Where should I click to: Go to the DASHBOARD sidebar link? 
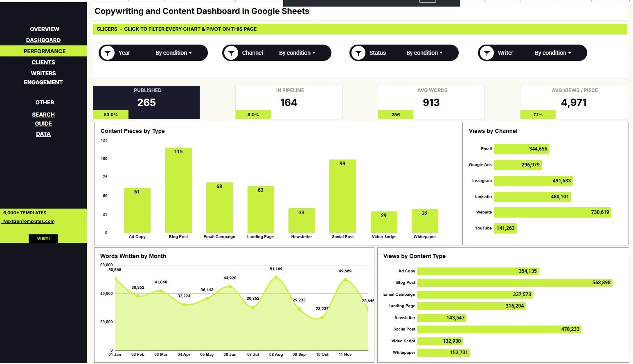(x=43, y=40)
